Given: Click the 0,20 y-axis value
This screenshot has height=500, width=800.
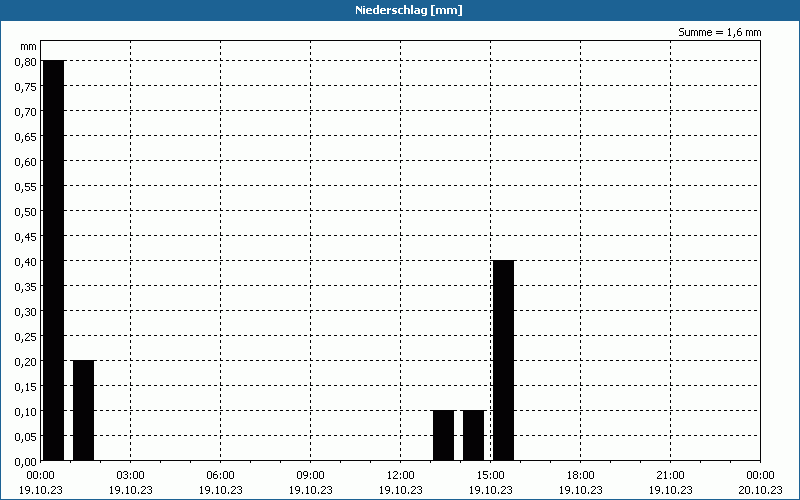Looking at the screenshot, I should [x=26, y=362].
